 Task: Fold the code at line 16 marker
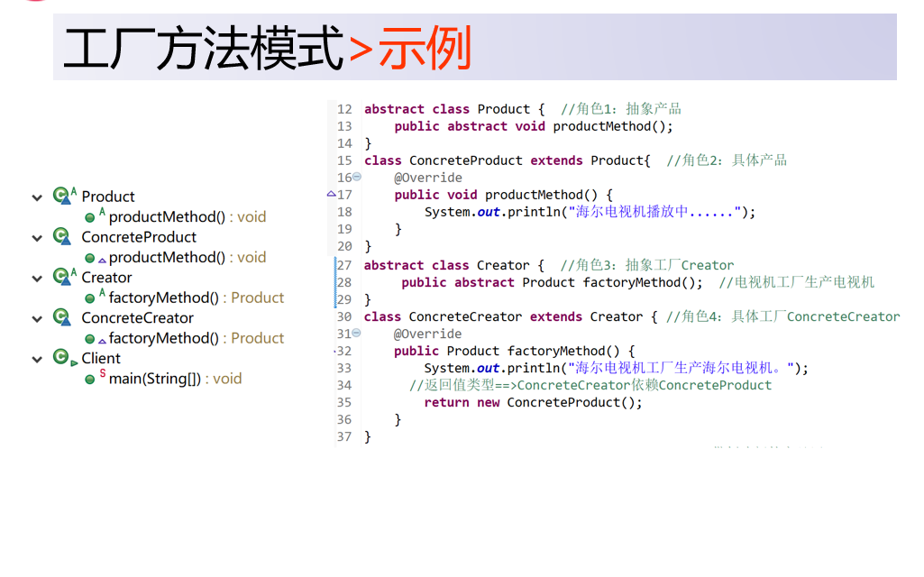(356, 177)
